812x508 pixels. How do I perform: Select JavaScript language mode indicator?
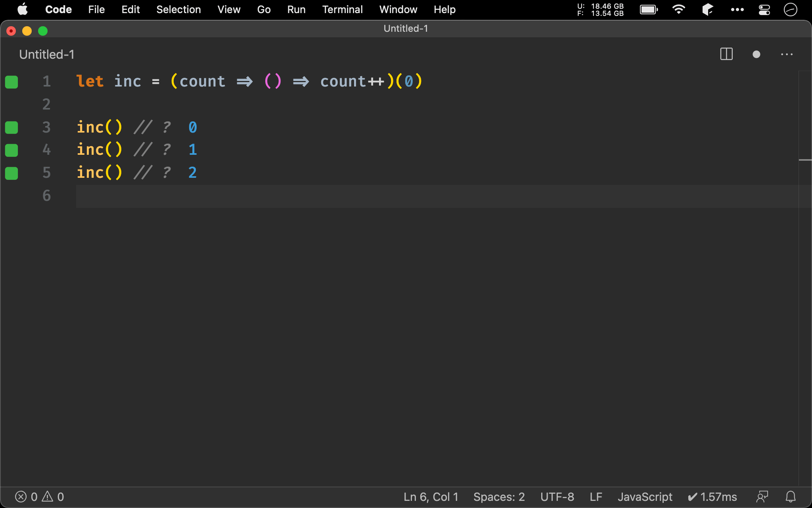643,496
